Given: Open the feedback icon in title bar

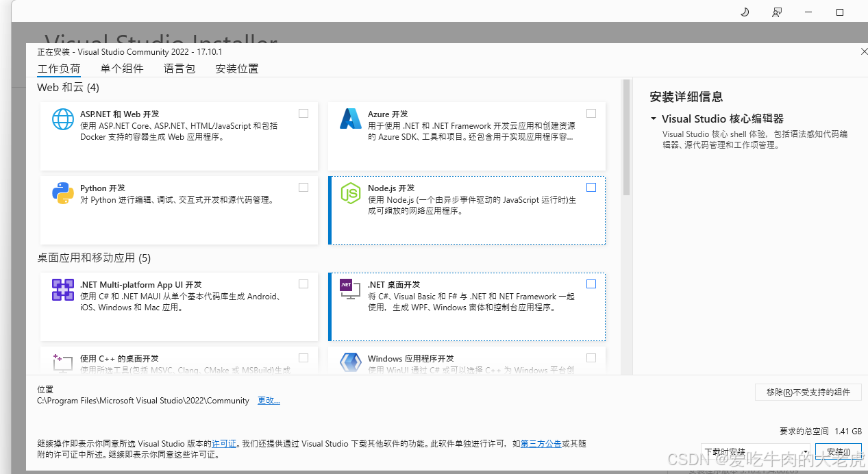Looking at the screenshot, I should [777, 12].
